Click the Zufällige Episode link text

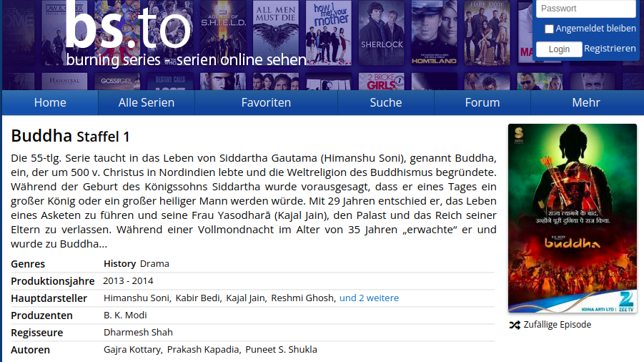point(558,325)
